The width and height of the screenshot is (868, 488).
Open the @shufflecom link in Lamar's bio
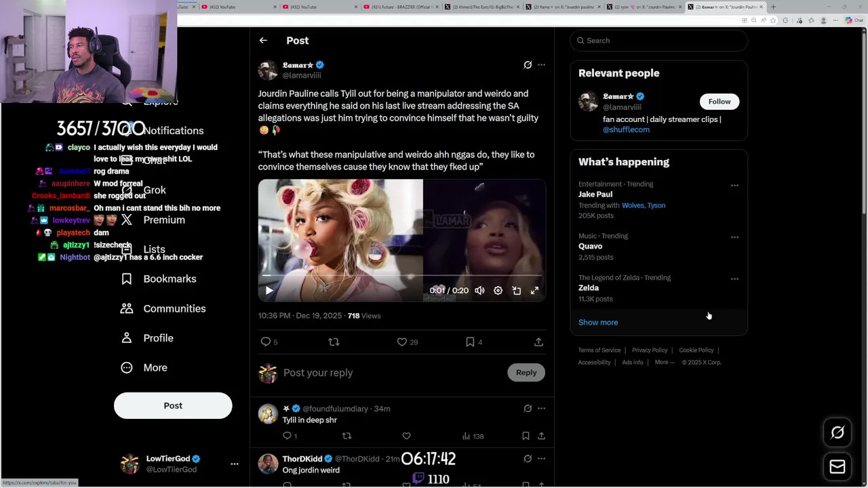[626, 129]
